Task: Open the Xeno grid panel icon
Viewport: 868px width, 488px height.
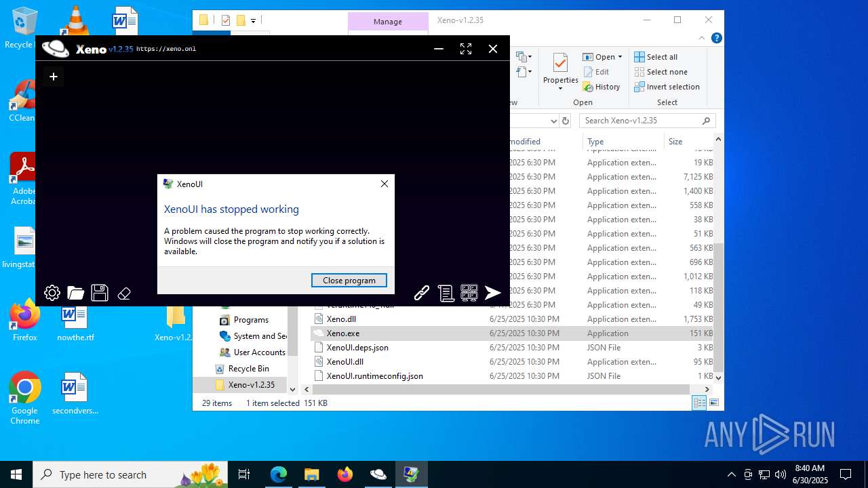Action: pyautogui.click(x=469, y=293)
